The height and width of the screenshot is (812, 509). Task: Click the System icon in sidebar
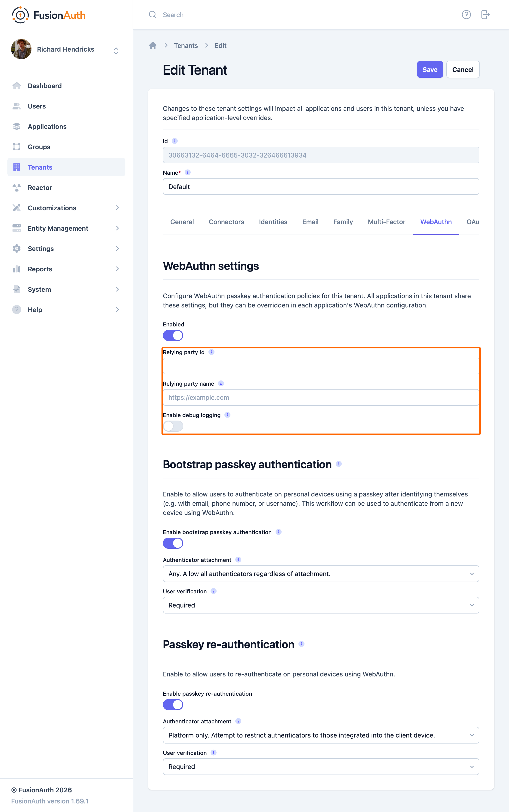pos(16,289)
